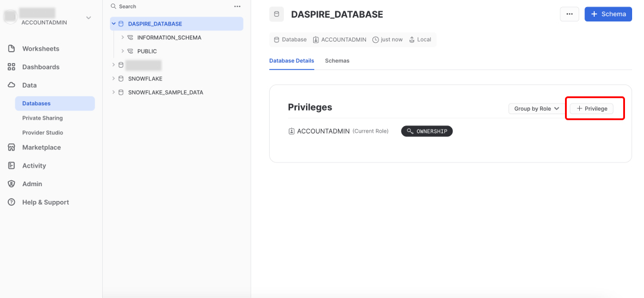The height and width of the screenshot is (298, 644).
Task: Create a new Schema
Action: 608,14
